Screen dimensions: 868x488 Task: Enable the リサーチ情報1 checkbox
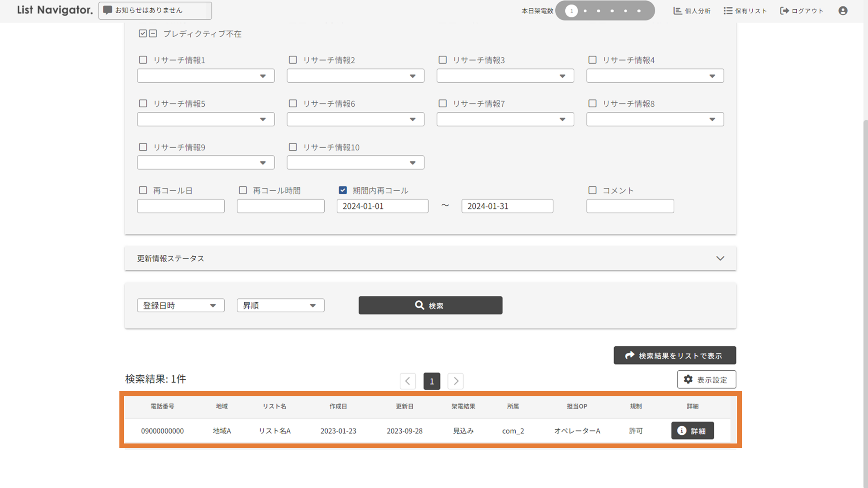[x=143, y=60]
